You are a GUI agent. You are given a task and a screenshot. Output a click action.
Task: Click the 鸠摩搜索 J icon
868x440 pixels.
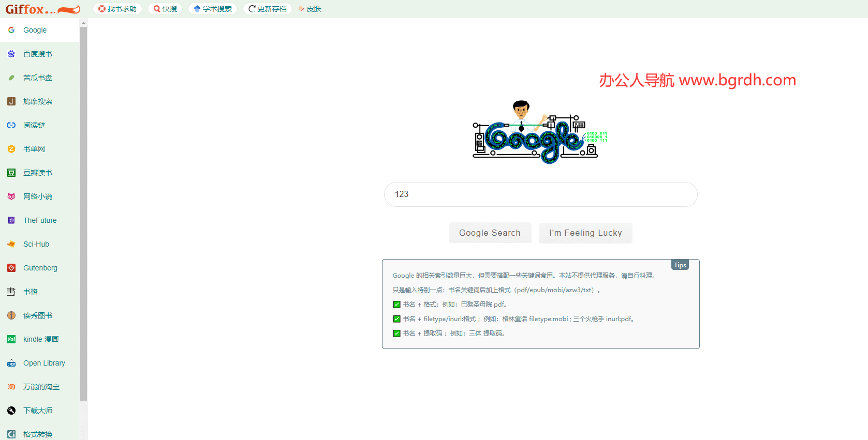[x=11, y=101]
